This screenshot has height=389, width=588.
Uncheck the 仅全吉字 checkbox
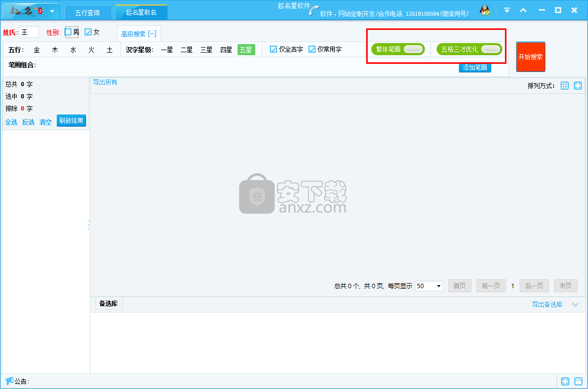tap(273, 49)
